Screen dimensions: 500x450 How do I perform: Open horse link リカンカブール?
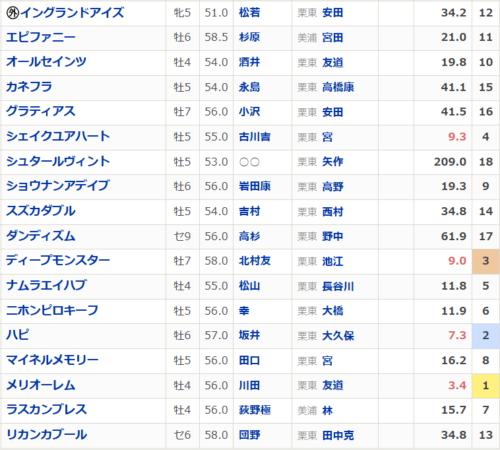(47, 435)
